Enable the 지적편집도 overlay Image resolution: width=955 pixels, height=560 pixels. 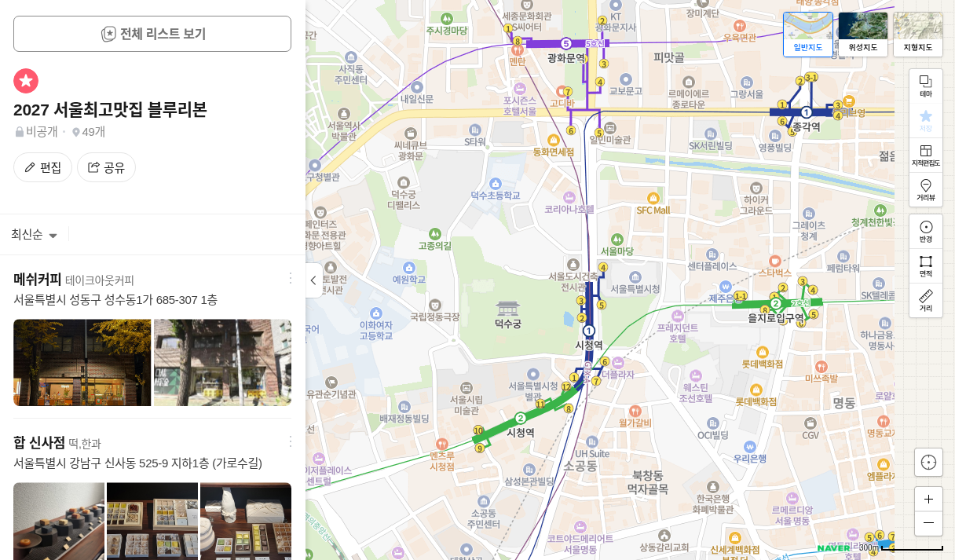point(926,156)
